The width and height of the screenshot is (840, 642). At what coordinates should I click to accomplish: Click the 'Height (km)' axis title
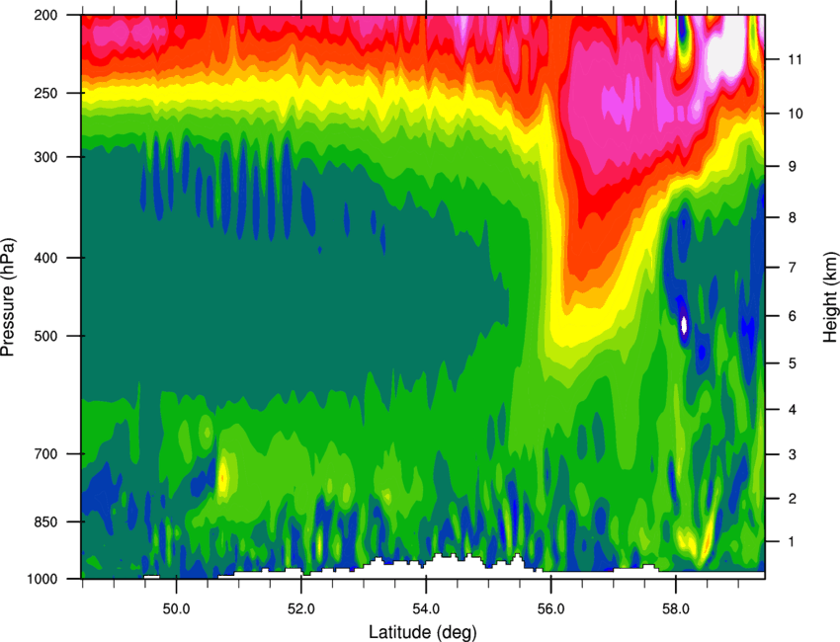[x=830, y=296]
